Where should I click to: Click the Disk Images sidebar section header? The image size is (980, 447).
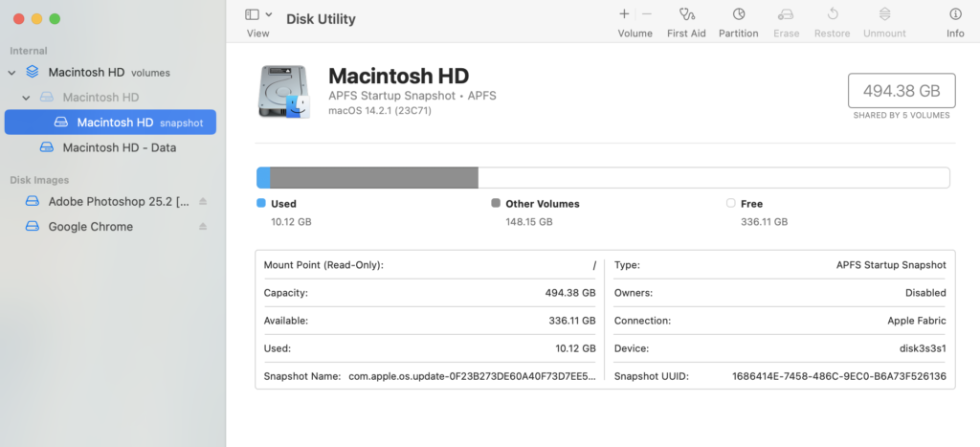(38, 180)
